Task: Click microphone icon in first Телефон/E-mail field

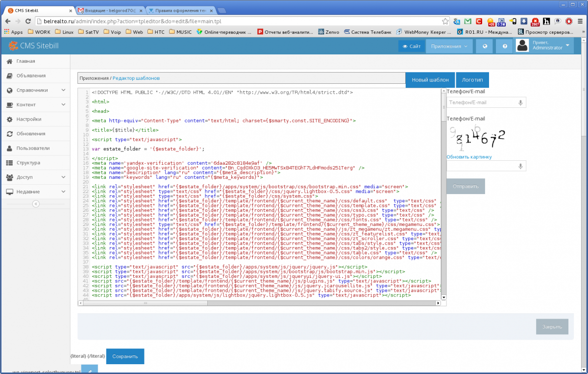Action: click(520, 102)
